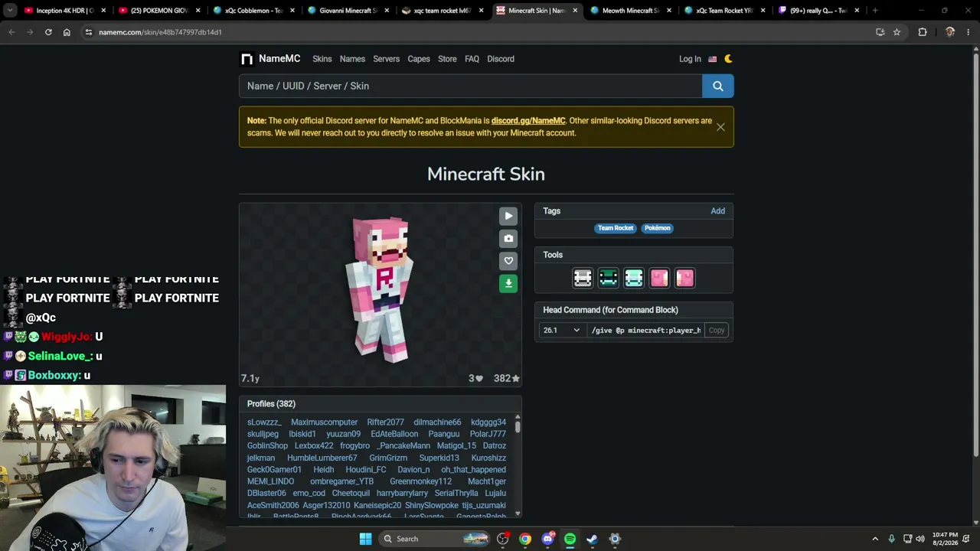Click the head command text field
The image size is (980, 551).
(x=645, y=331)
